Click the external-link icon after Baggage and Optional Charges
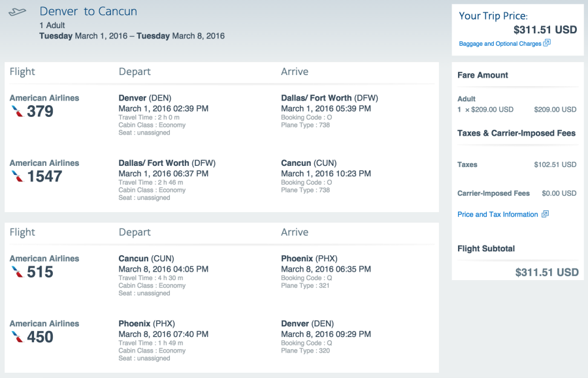Screen dimensions: 588x378 point(547,43)
